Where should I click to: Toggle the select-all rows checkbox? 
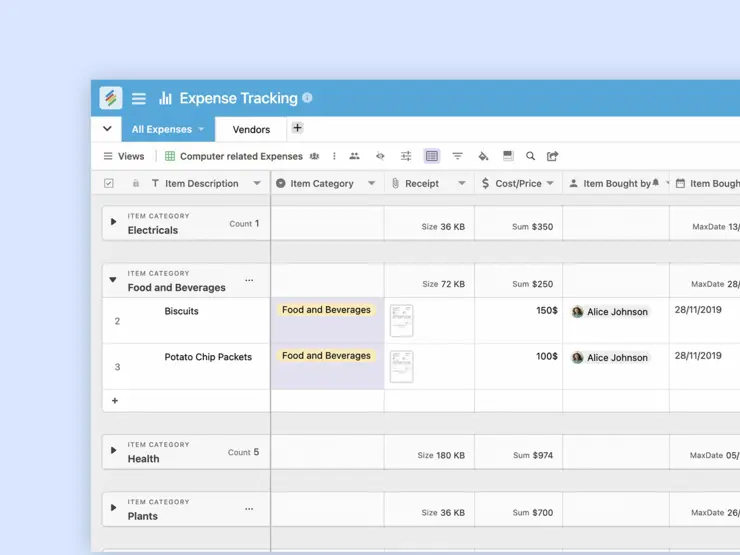coord(109,183)
